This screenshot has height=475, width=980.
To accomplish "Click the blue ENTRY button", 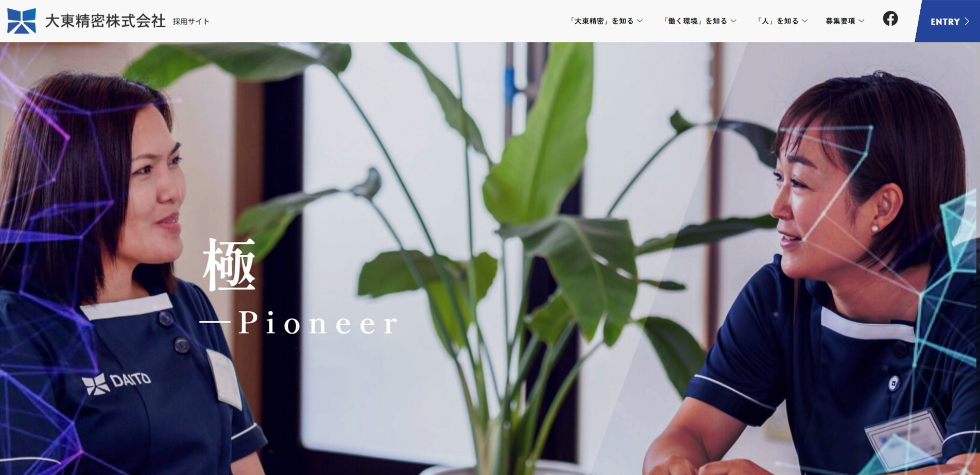I will 948,21.
